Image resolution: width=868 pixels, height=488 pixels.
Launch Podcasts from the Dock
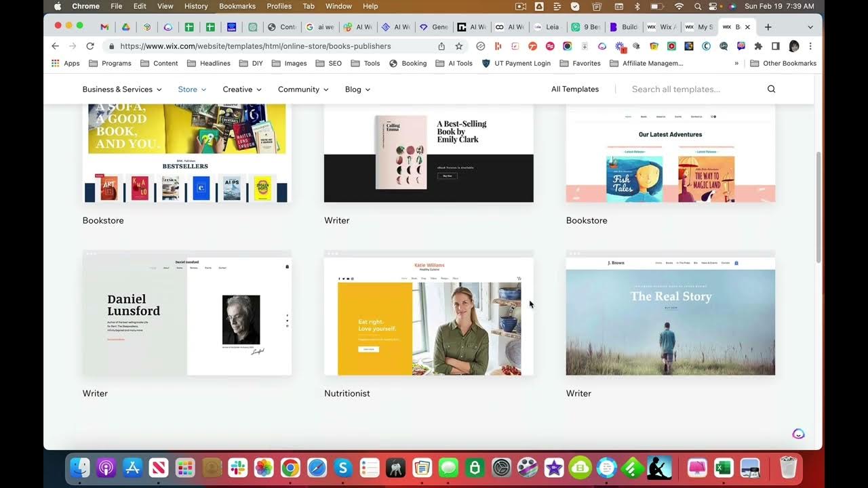(106, 468)
